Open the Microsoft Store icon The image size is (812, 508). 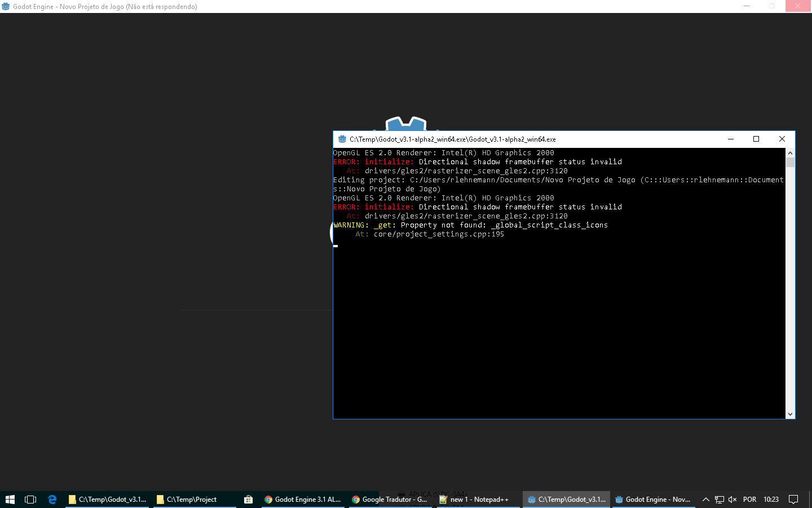[x=248, y=499]
